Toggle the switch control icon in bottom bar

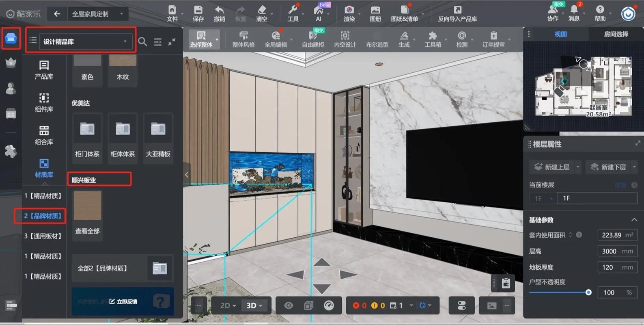click(461, 305)
